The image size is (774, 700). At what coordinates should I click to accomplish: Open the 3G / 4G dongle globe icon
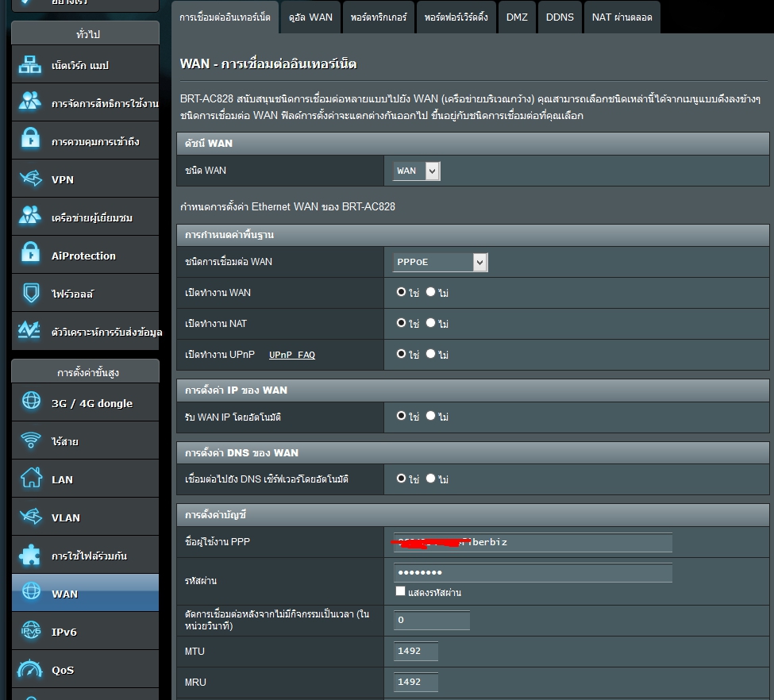pos(30,403)
